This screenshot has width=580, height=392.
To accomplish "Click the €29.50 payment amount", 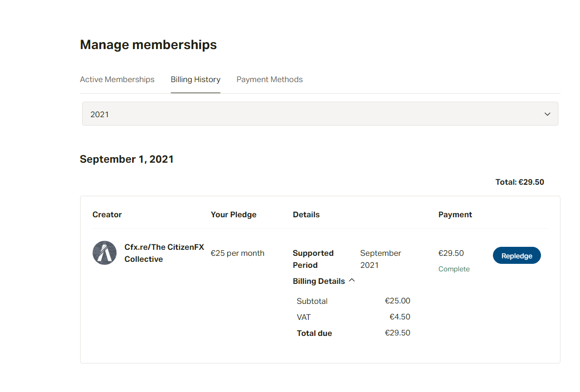I will point(451,253).
